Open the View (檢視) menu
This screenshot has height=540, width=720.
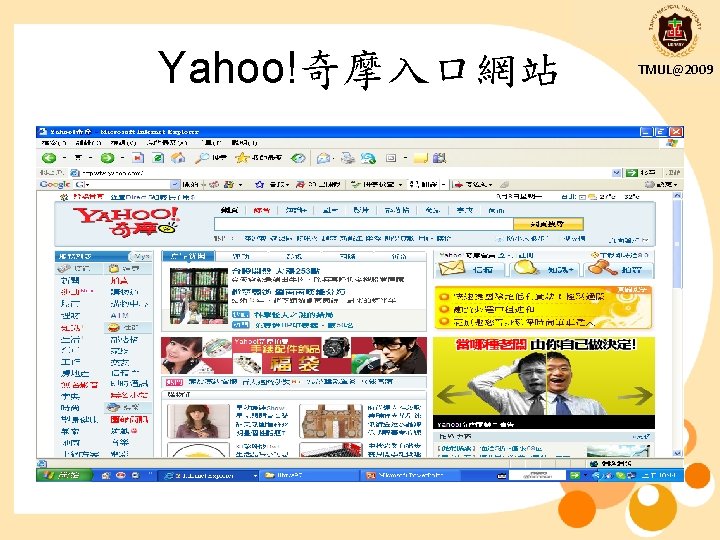[x=123, y=143]
